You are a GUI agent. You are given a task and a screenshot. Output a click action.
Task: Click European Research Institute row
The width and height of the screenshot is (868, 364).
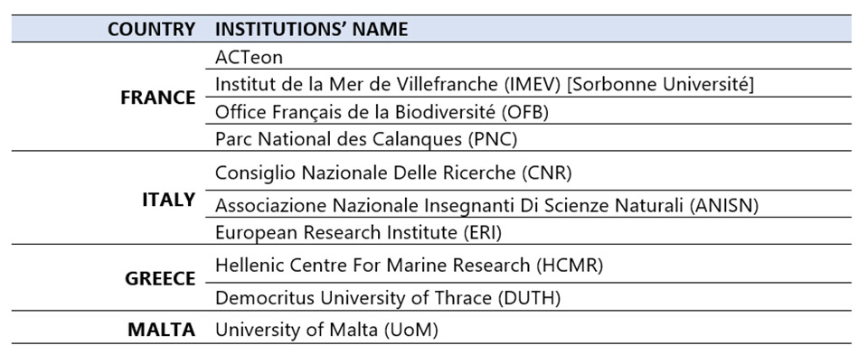coord(528,231)
